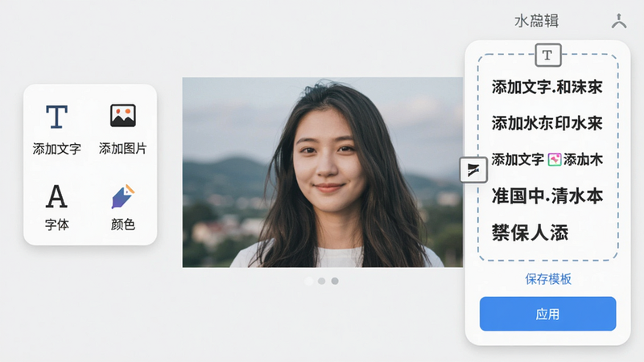Select the first carousel page dot
The height and width of the screenshot is (362, 644).
tap(309, 281)
